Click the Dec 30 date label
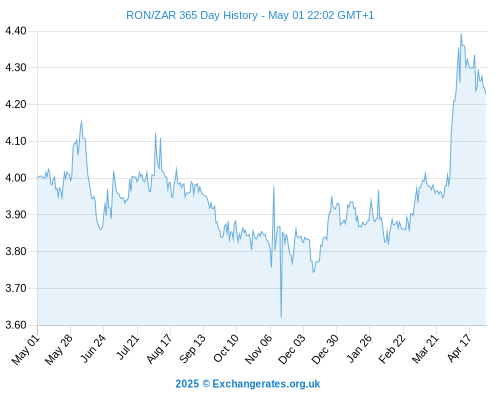 coord(325,349)
